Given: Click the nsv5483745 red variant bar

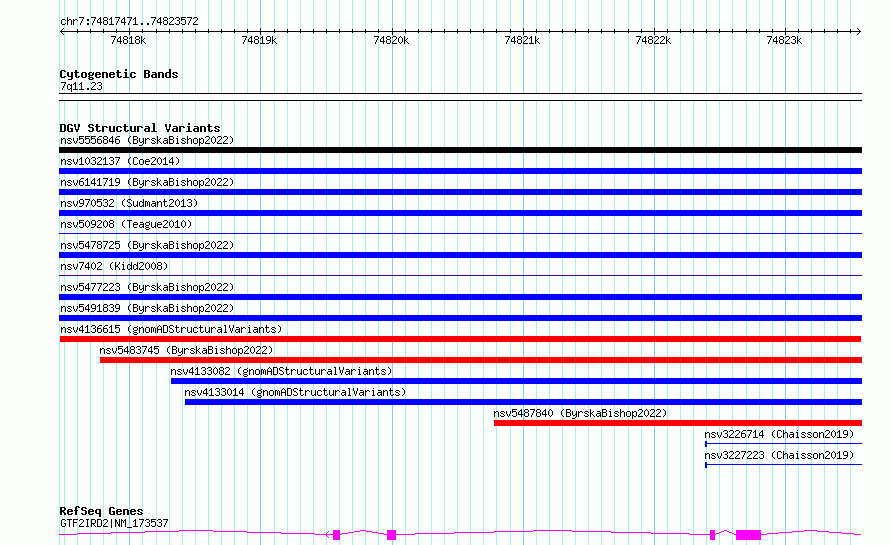Looking at the screenshot, I should (481, 360).
